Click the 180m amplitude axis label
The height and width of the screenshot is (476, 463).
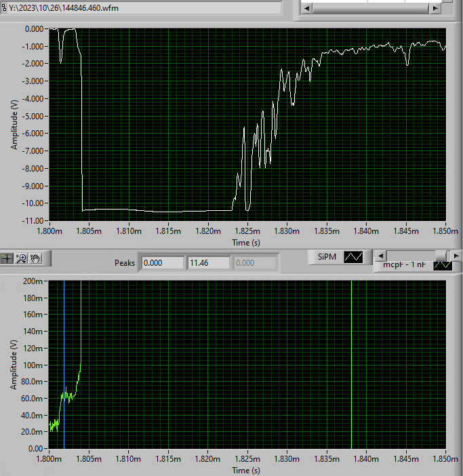click(x=33, y=298)
